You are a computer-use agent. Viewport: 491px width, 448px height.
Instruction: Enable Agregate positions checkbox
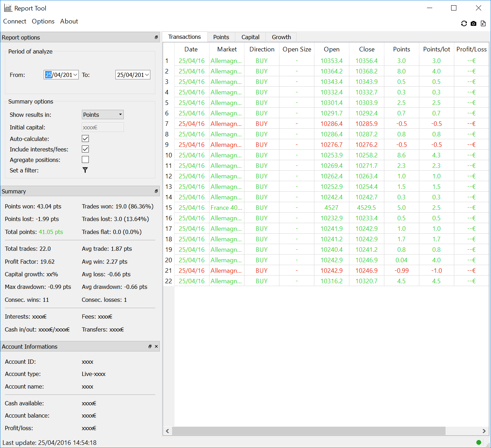pyautogui.click(x=85, y=160)
